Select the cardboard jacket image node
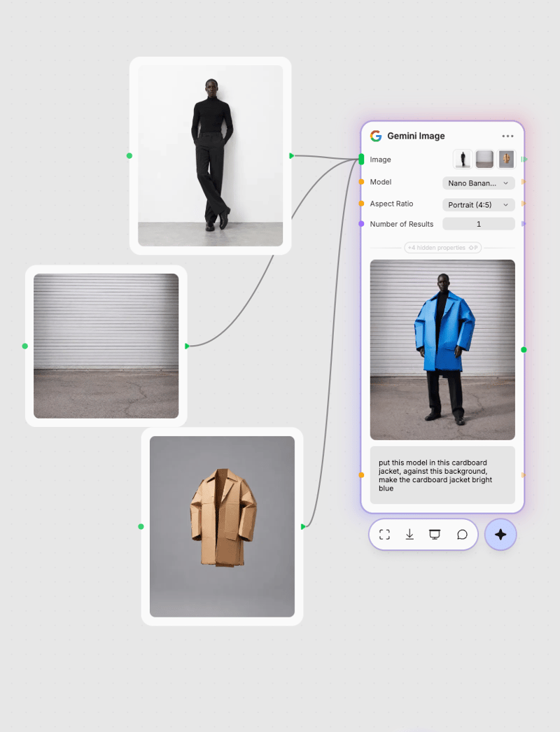The width and height of the screenshot is (560, 732). (x=223, y=526)
